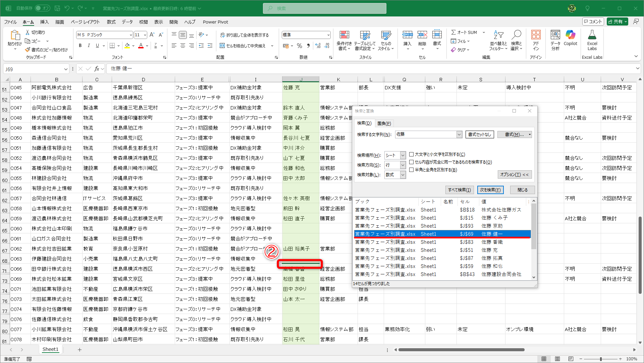Open the font color red swatch button
Viewport: 644px width, 363px height.
[141, 46]
